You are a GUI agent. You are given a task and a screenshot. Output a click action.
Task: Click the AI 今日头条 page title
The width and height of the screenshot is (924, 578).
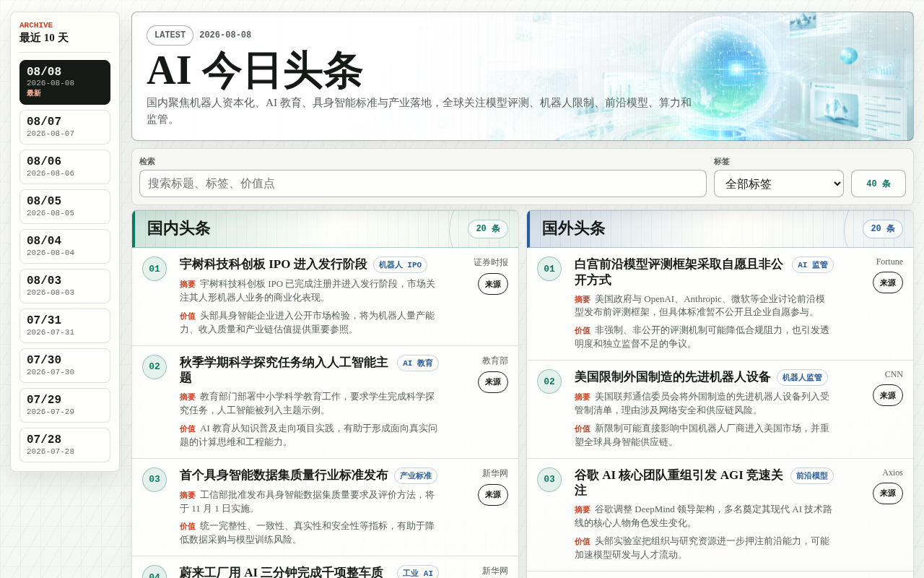255,70
